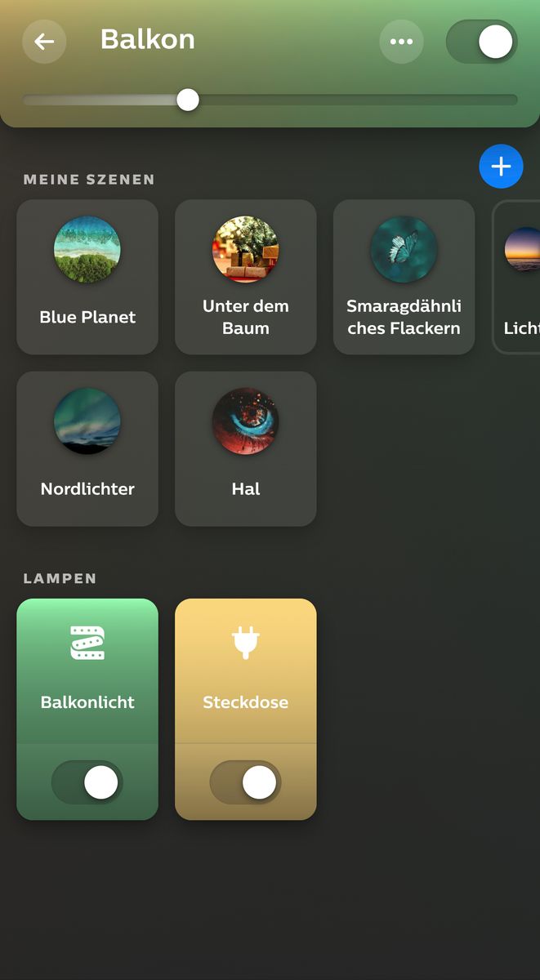
Task: Add a new scene with plus button
Action: click(501, 167)
